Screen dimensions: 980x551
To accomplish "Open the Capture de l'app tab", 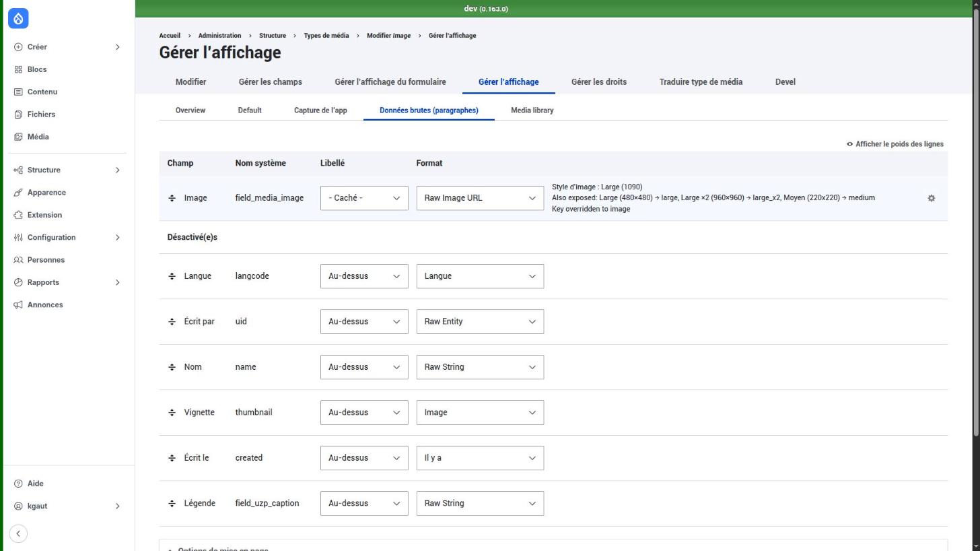I will click(x=320, y=110).
